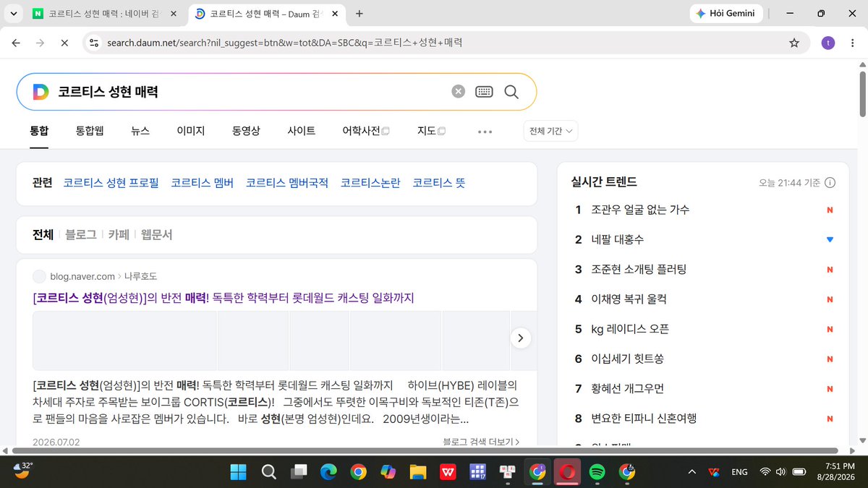Open the 지도 tab
Screen dimensions: 868x488
431,131
